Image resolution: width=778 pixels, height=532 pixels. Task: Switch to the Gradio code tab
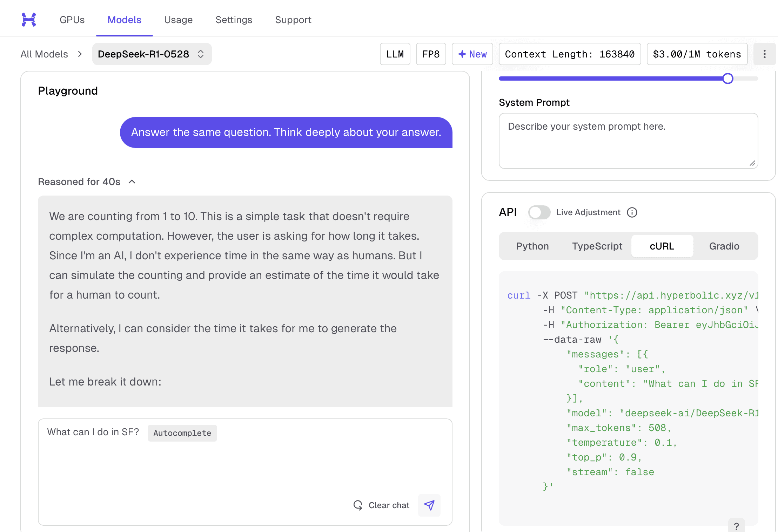tap(724, 246)
